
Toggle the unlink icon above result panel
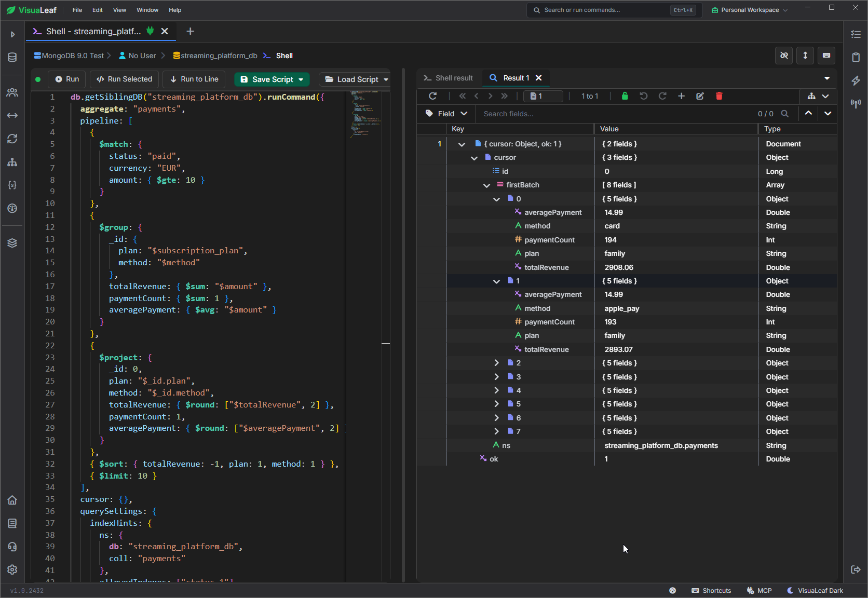[784, 56]
